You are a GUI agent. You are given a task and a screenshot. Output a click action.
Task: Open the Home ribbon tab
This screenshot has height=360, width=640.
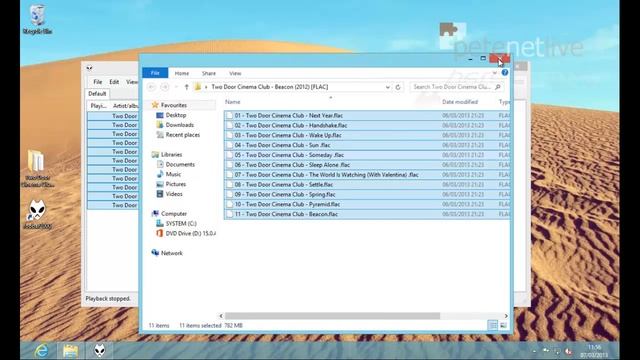pyautogui.click(x=182, y=73)
